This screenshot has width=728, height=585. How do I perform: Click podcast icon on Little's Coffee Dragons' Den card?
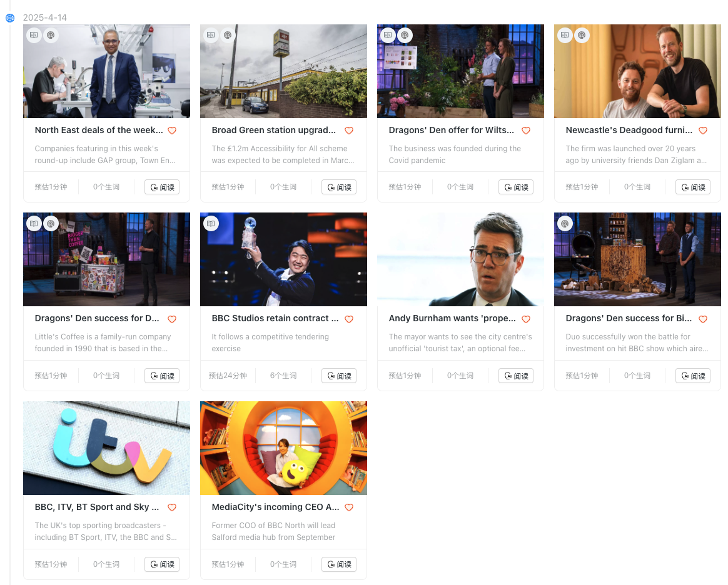tap(51, 224)
